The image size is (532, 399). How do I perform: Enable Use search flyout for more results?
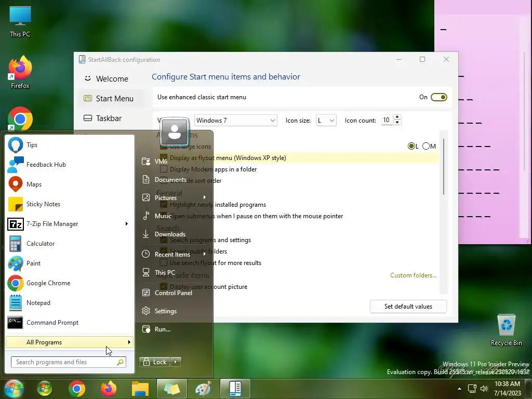click(x=164, y=262)
